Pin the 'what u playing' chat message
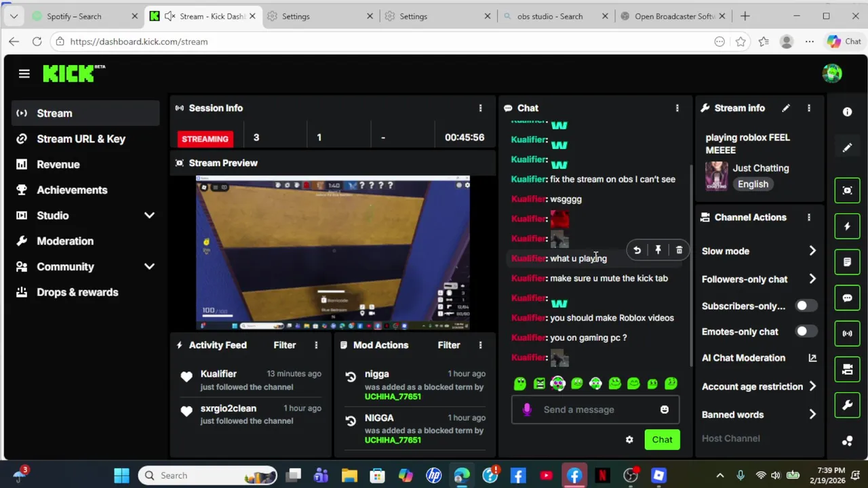 tap(658, 250)
